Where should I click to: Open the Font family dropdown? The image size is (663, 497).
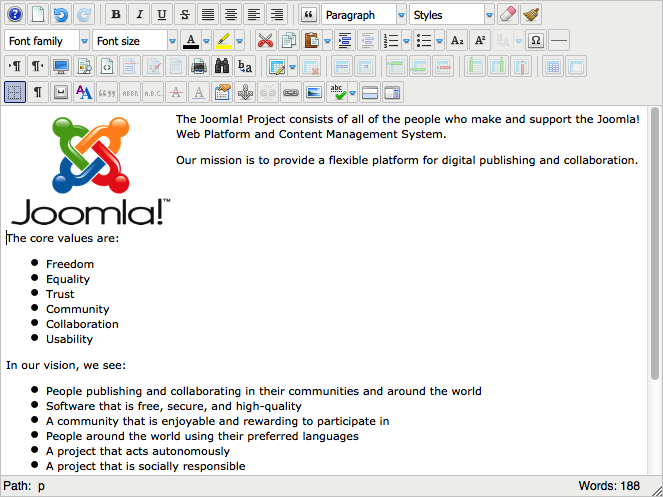[x=47, y=41]
